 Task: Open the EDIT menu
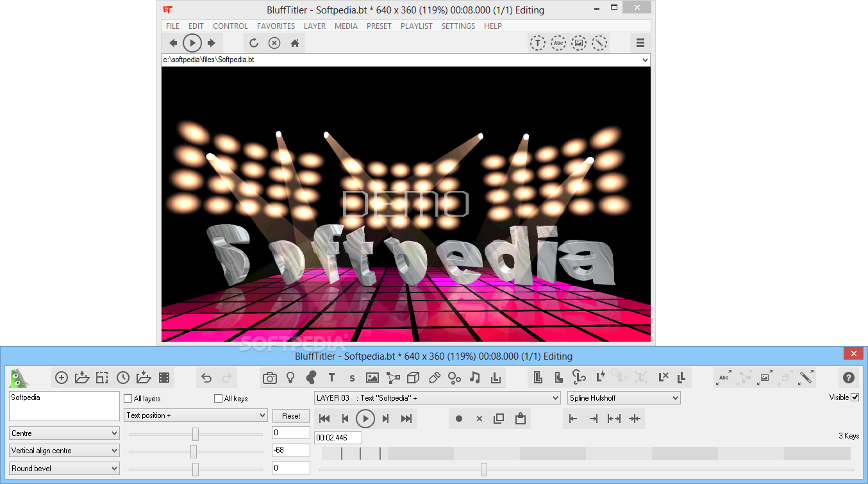[x=196, y=26]
